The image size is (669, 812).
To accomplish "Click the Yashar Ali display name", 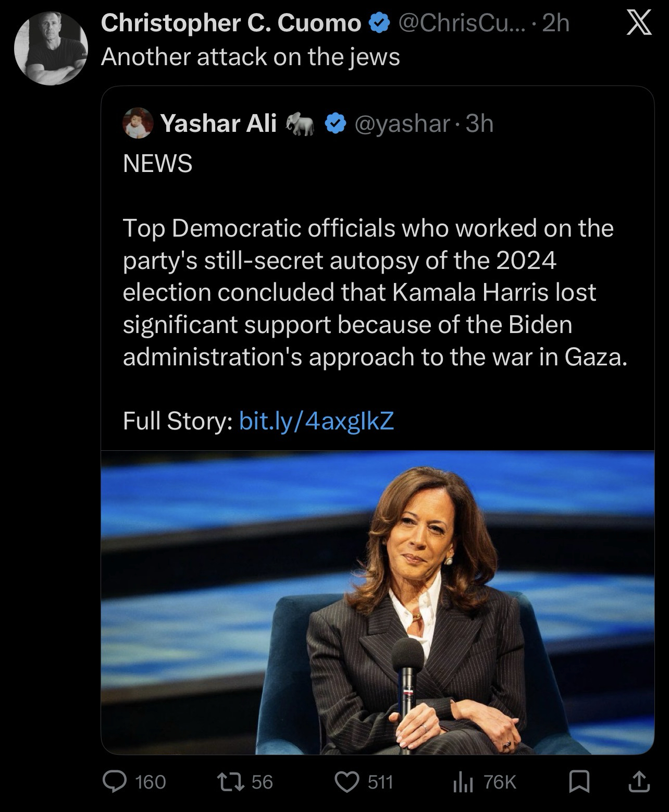I will pyautogui.click(x=218, y=124).
